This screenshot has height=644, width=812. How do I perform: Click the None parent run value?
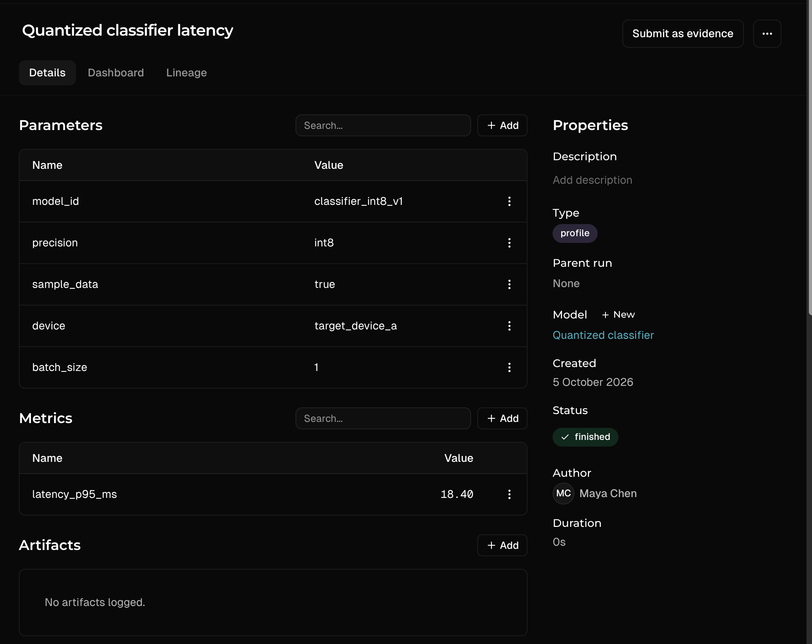pos(566,284)
